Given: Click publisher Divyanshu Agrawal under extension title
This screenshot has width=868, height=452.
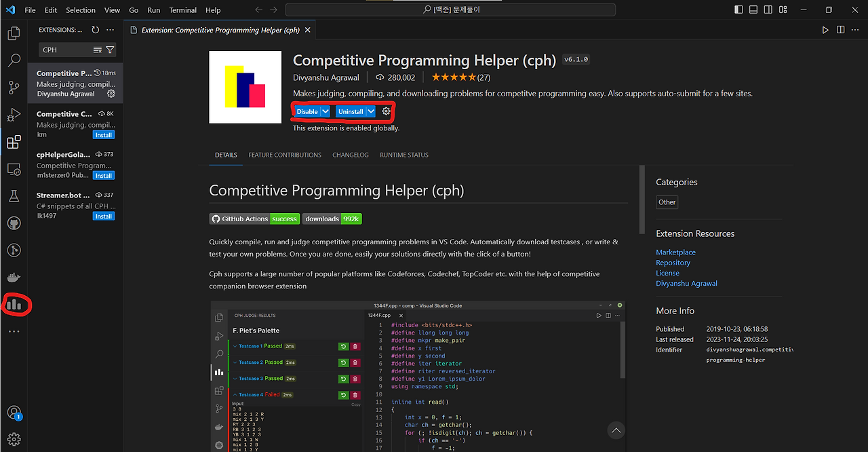Looking at the screenshot, I should [x=326, y=77].
